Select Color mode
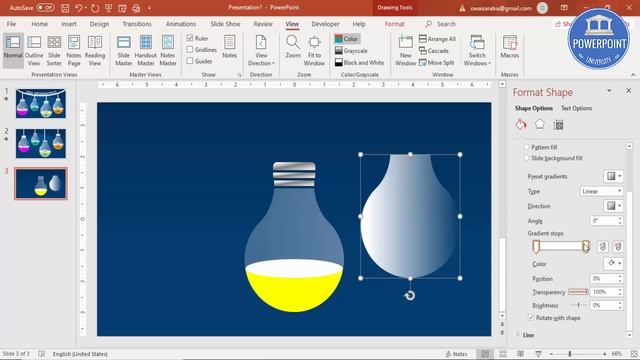Viewport: 640px width, 360px height. click(347, 39)
